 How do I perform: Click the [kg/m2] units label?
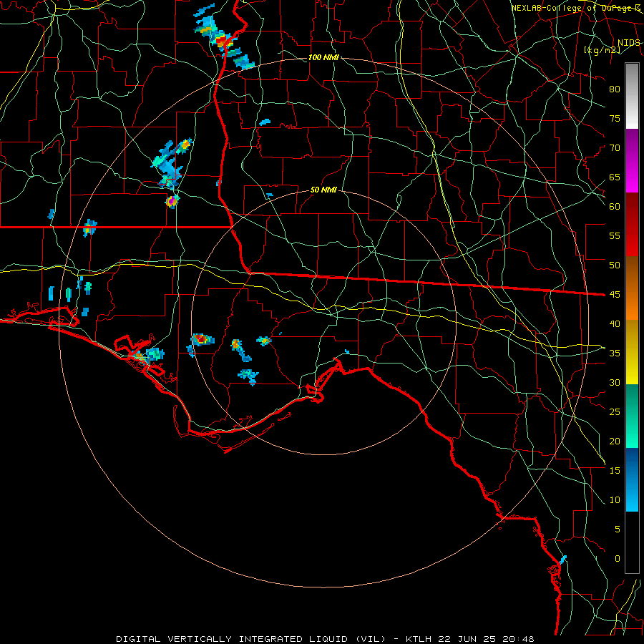tap(602, 50)
